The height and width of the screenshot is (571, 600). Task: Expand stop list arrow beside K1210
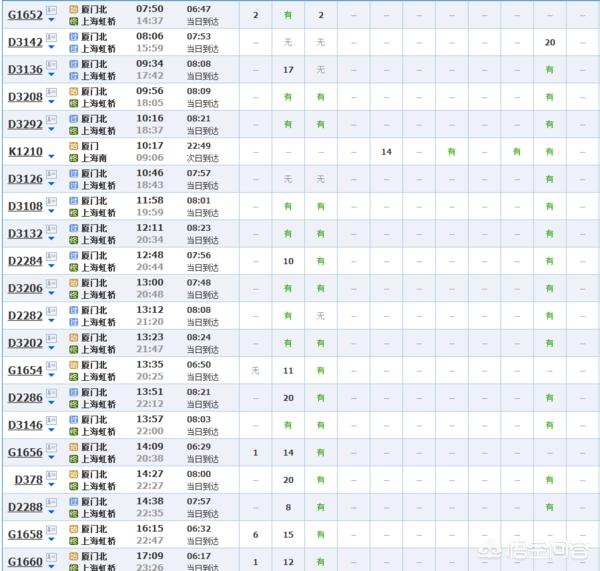click(51, 156)
